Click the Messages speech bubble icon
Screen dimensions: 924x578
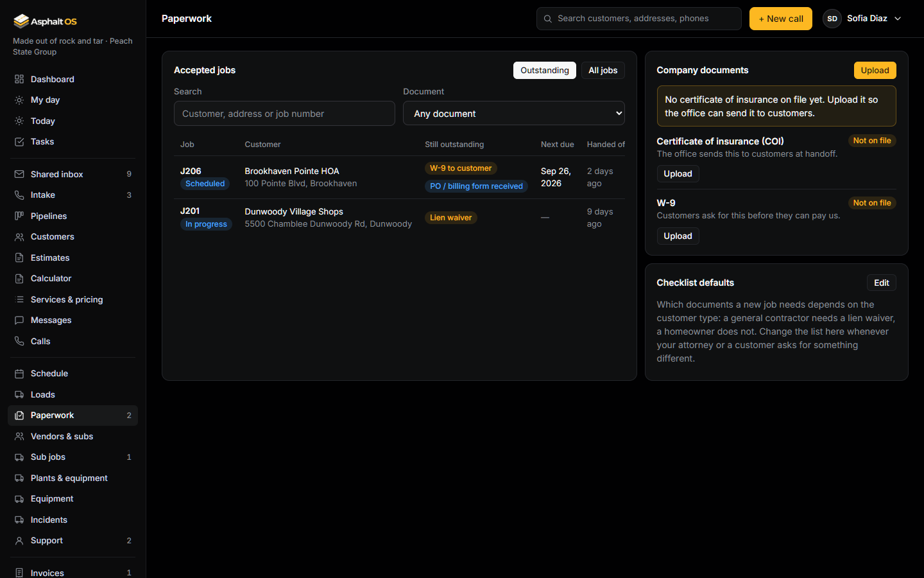click(x=19, y=320)
